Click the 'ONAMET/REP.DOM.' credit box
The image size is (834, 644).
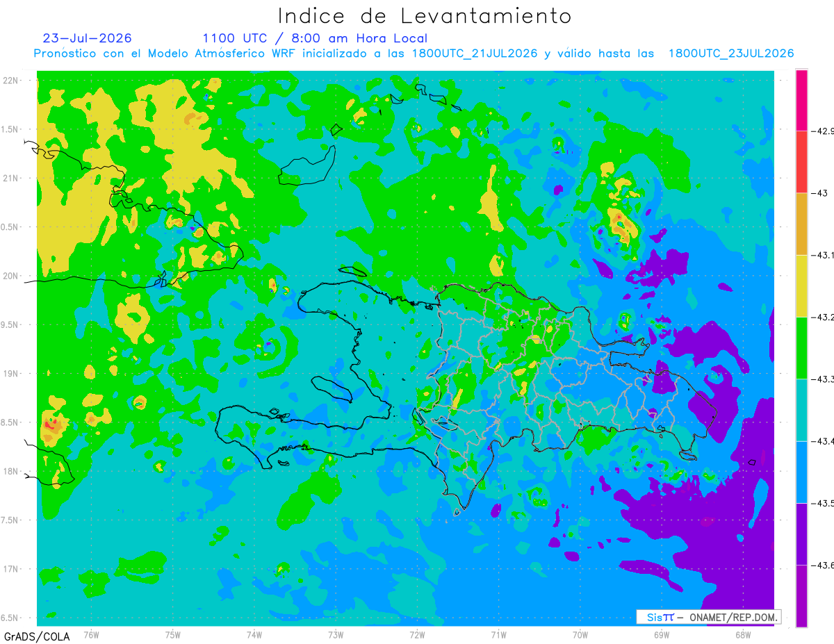709,617
